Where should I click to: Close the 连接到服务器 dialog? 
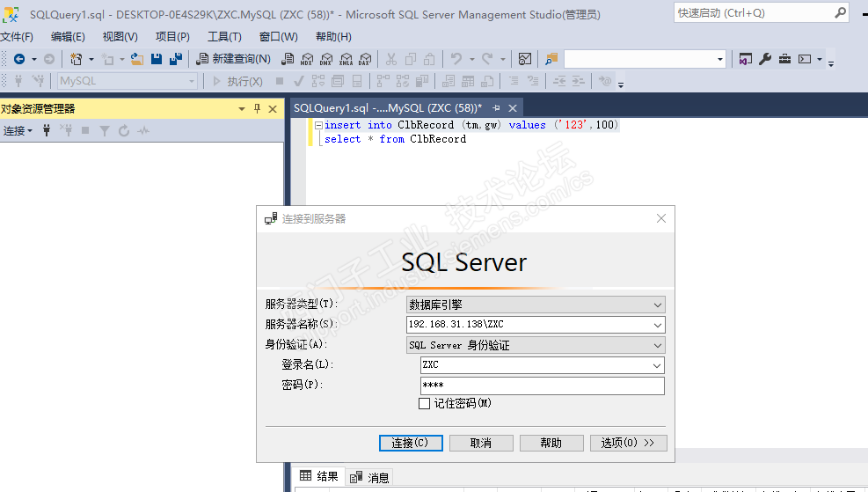pos(661,218)
